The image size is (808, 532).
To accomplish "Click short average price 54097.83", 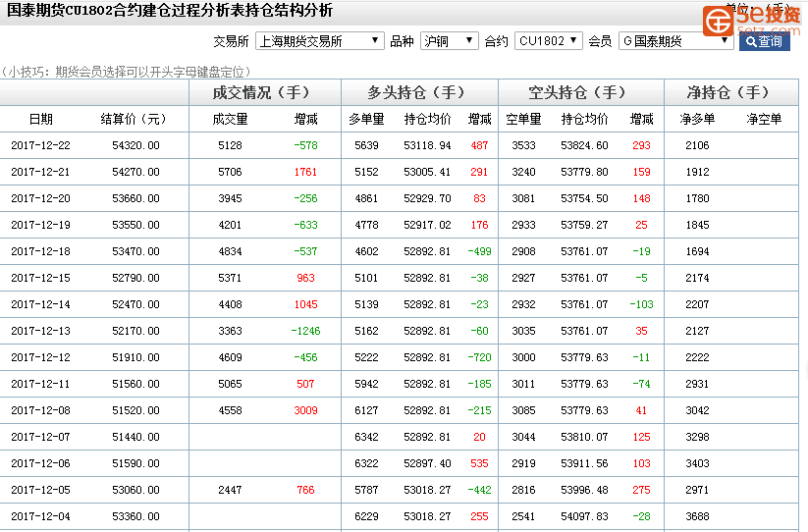I will click(584, 516).
